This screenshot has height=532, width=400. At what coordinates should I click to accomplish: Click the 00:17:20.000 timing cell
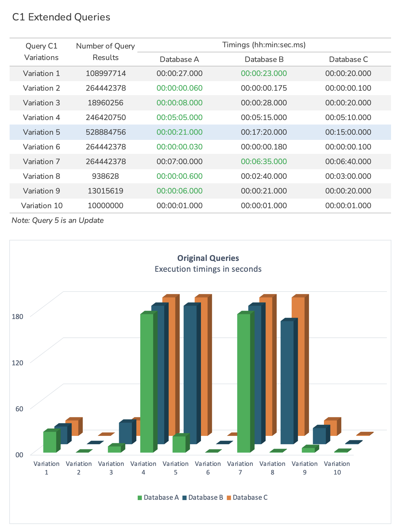tap(264, 132)
